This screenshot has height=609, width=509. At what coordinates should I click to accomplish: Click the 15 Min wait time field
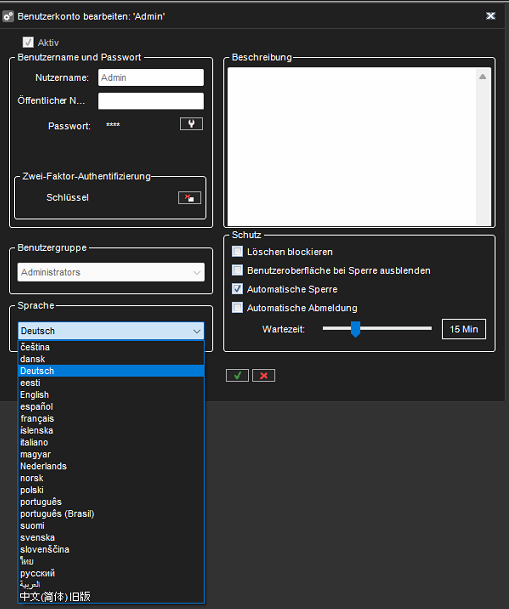pos(464,329)
